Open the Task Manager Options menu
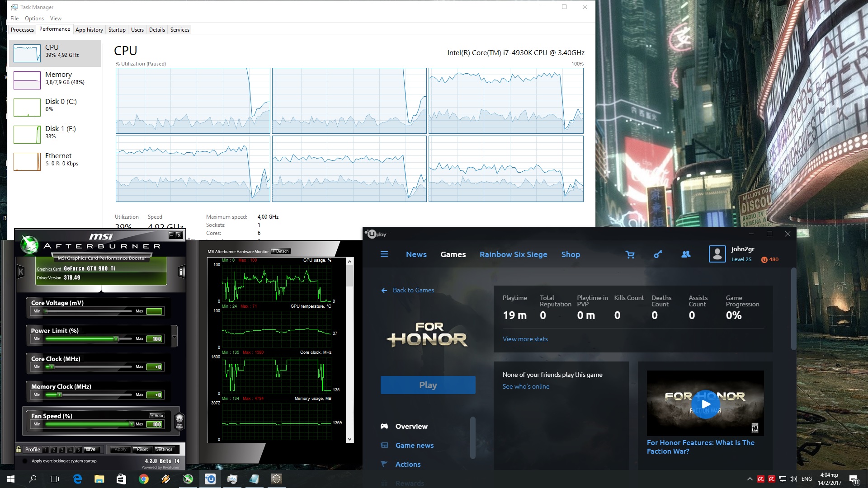The width and height of the screenshot is (868, 488). tap(34, 19)
